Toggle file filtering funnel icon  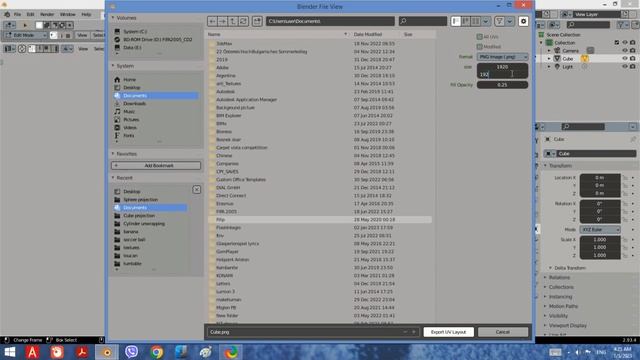tap(499, 21)
